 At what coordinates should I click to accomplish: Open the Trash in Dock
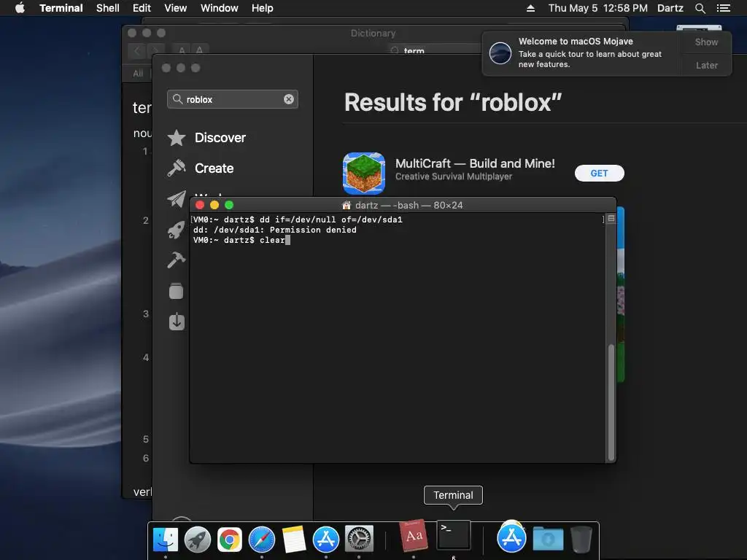point(581,540)
